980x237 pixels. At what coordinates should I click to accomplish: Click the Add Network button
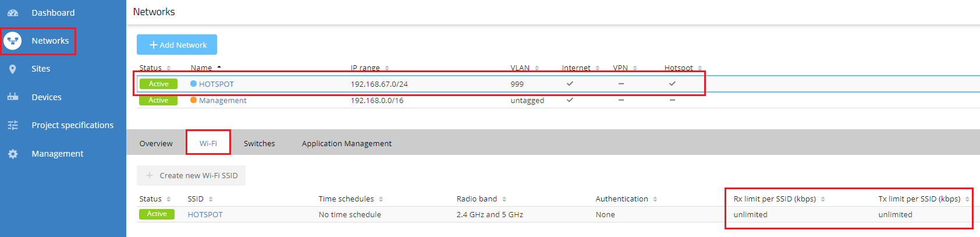pyautogui.click(x=177, y=45)
